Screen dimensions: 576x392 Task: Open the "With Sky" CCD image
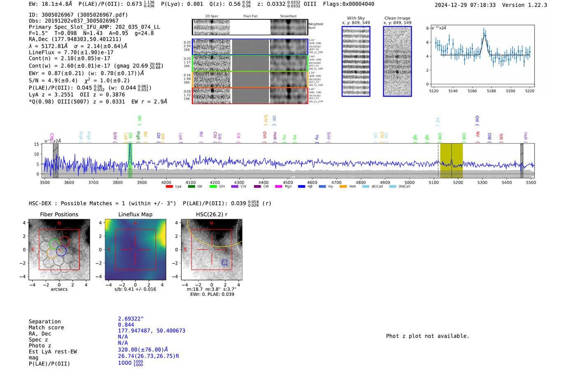click(x=356, y=61)
